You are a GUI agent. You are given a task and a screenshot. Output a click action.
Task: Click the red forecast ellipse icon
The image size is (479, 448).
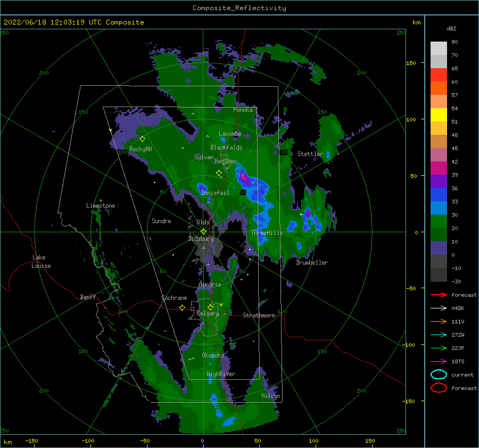pos(439,388)
